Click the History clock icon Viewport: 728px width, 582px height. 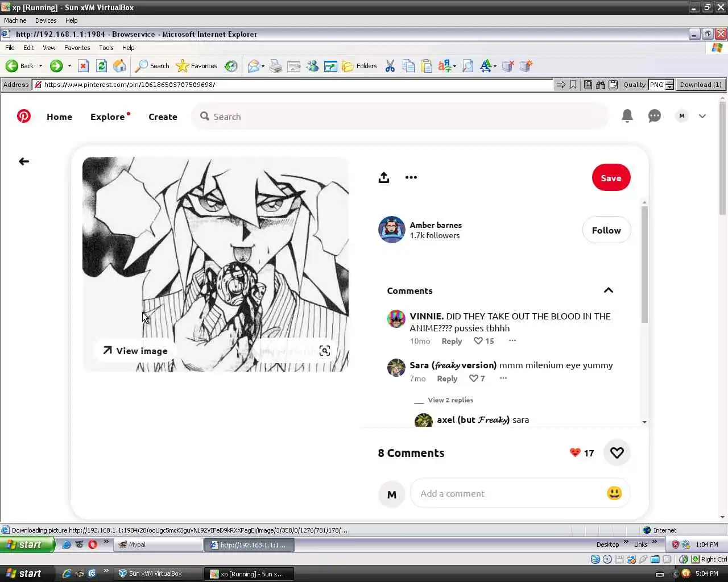231,66
